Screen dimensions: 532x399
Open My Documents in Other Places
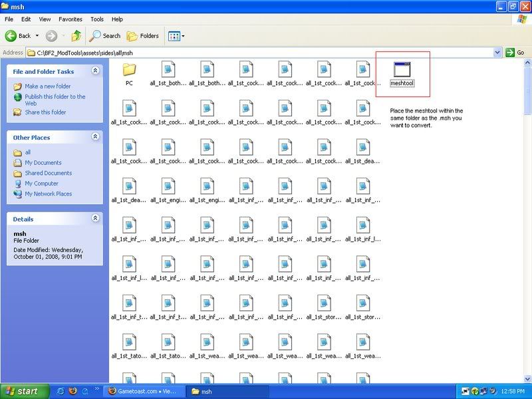pos(43,162)
